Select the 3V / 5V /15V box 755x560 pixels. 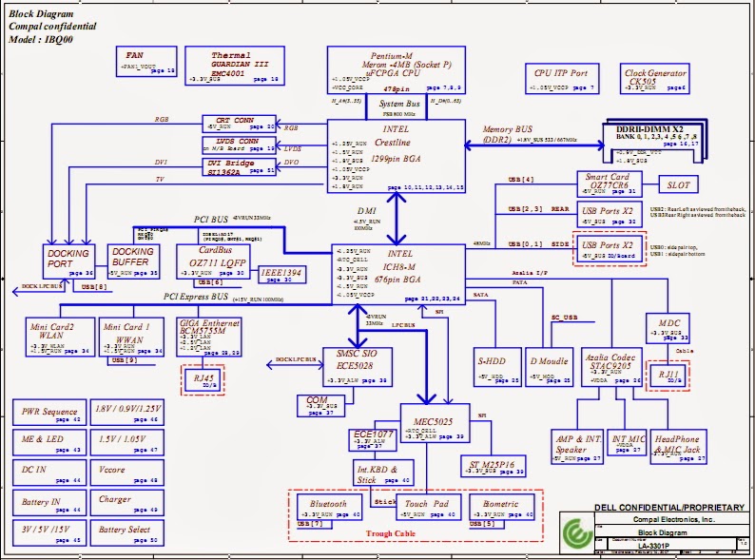pyautogui.click(x=49, y=532)
